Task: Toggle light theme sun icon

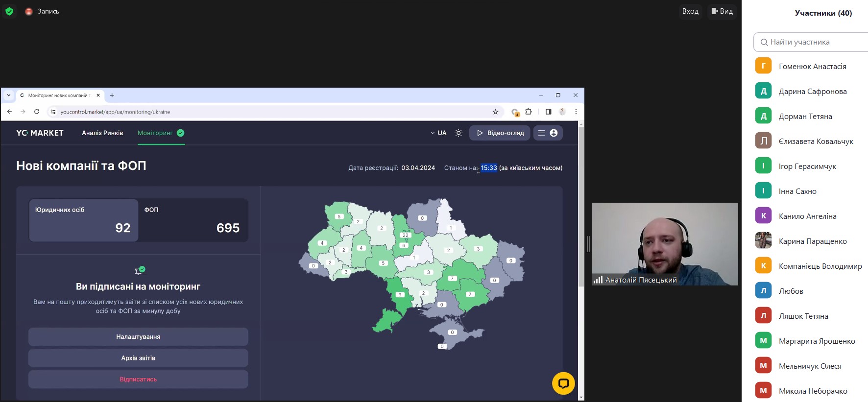Action: point(458,133)
